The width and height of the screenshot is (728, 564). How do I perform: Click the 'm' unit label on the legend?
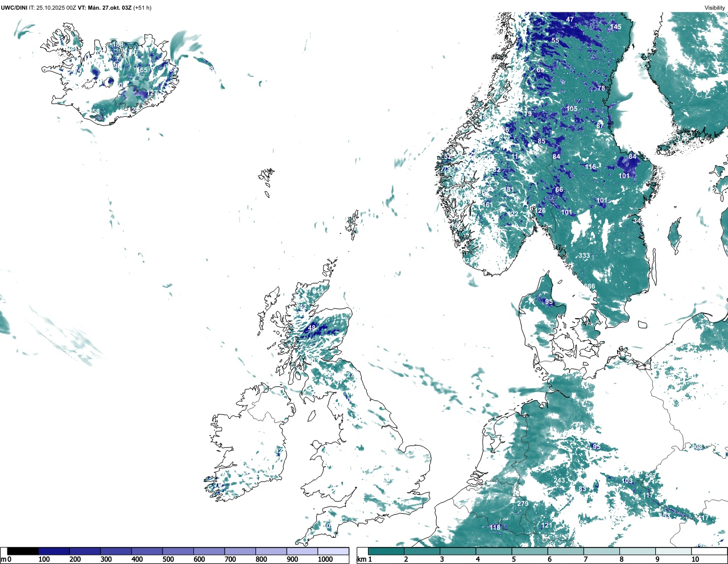tap(3, 559)
